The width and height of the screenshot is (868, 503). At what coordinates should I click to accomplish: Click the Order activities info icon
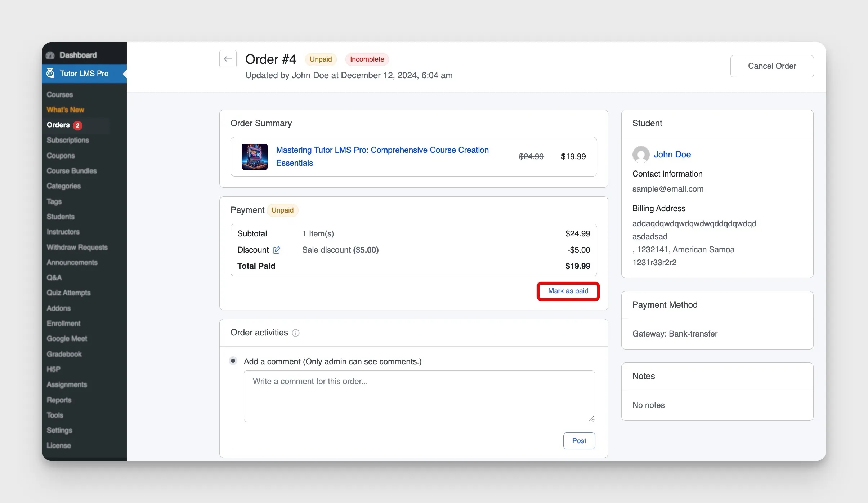[x=295, y=333]
